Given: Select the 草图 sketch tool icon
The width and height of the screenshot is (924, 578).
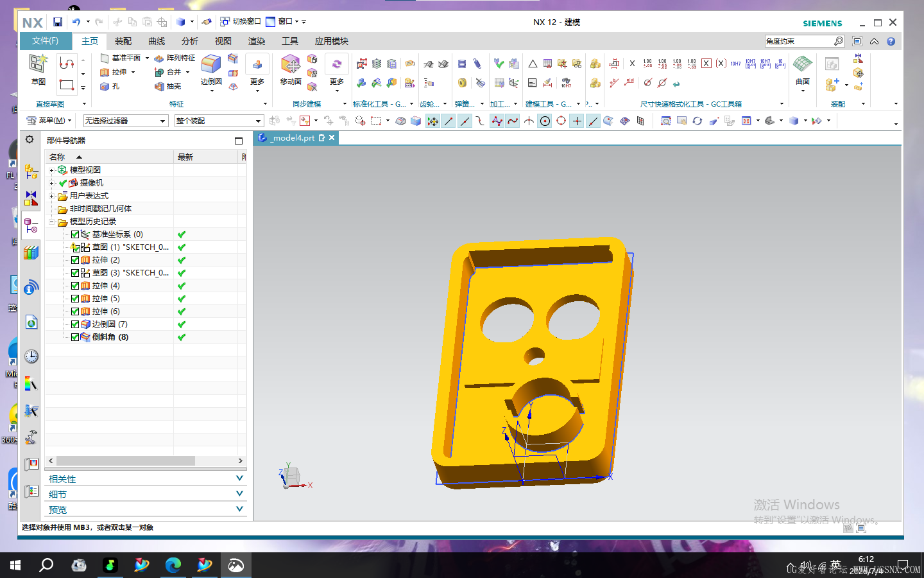Looking at the screenshot, I should (x=38, y=69).
